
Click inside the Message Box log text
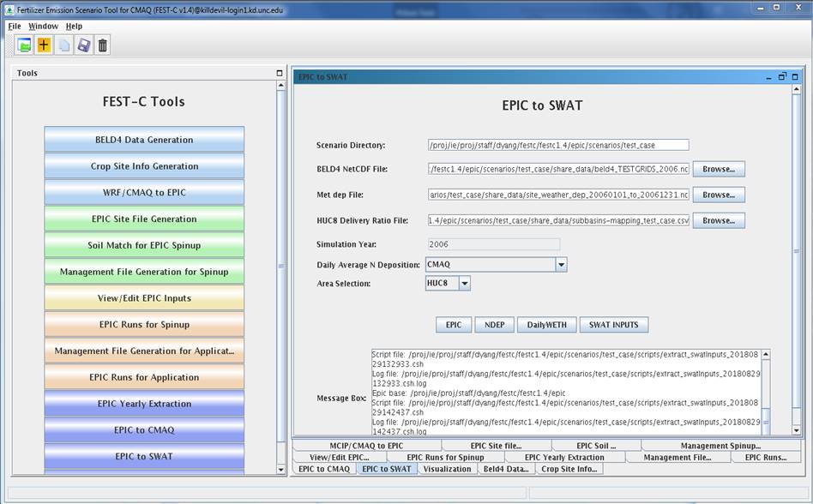pos(566,392)
